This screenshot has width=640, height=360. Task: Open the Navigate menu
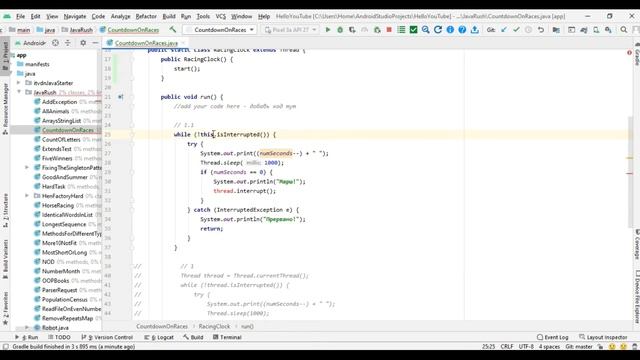click(x=75, y=16)
